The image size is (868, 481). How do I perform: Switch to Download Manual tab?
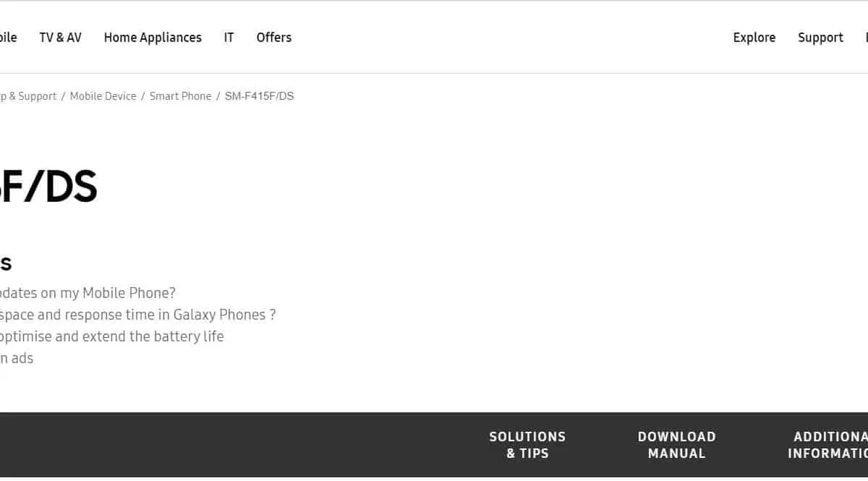point(676,445)
